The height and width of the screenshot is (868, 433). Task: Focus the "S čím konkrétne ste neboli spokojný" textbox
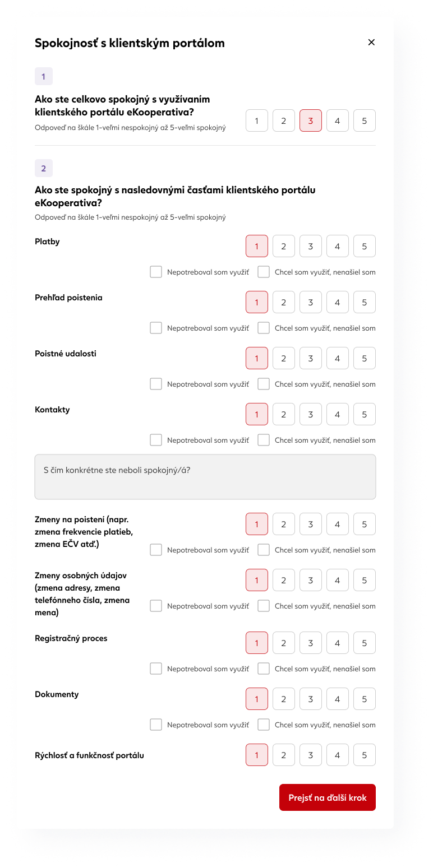205,477
